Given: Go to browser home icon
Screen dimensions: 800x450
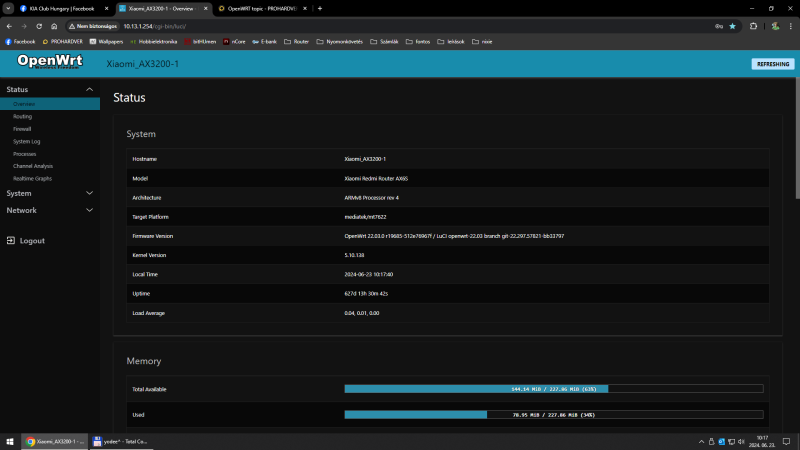Looking at the screenshot, I should (54, 26).
